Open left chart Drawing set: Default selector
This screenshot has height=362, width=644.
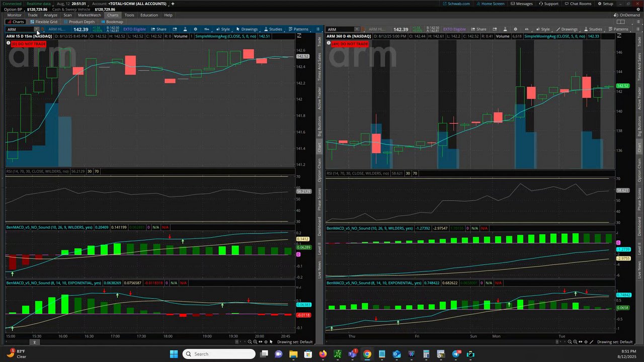295,342
